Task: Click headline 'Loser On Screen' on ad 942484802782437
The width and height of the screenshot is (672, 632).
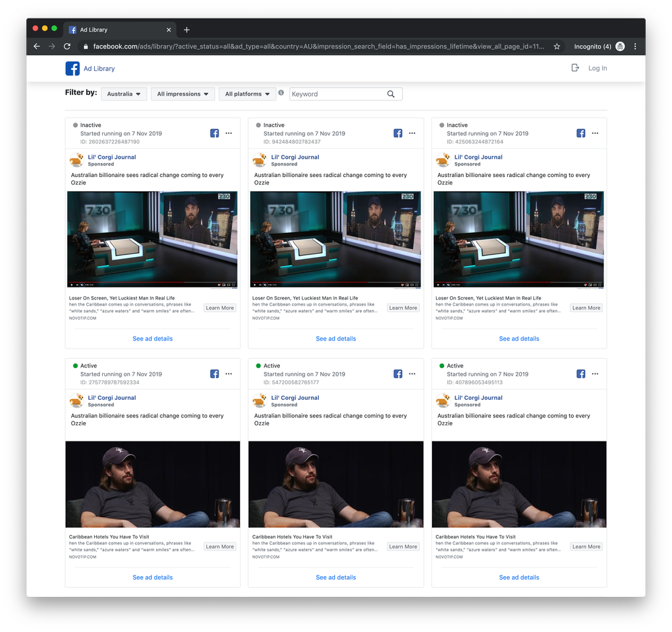Action: (305, 298)
